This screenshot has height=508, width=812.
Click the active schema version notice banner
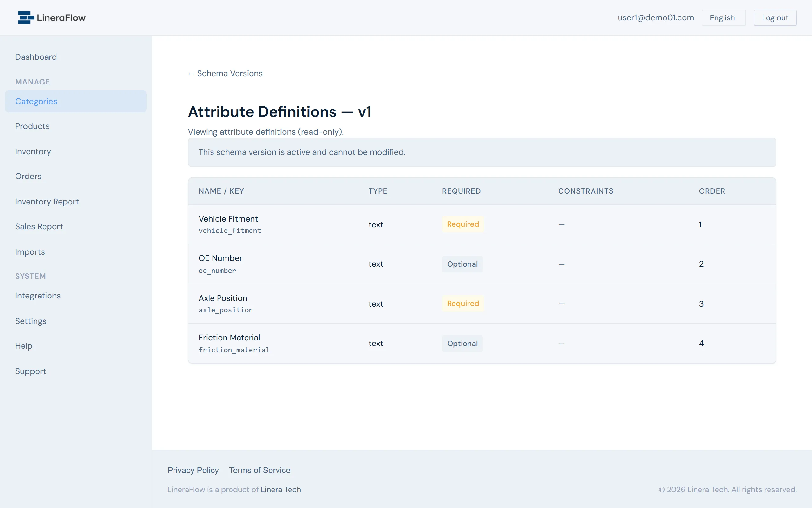click(482, 152)
